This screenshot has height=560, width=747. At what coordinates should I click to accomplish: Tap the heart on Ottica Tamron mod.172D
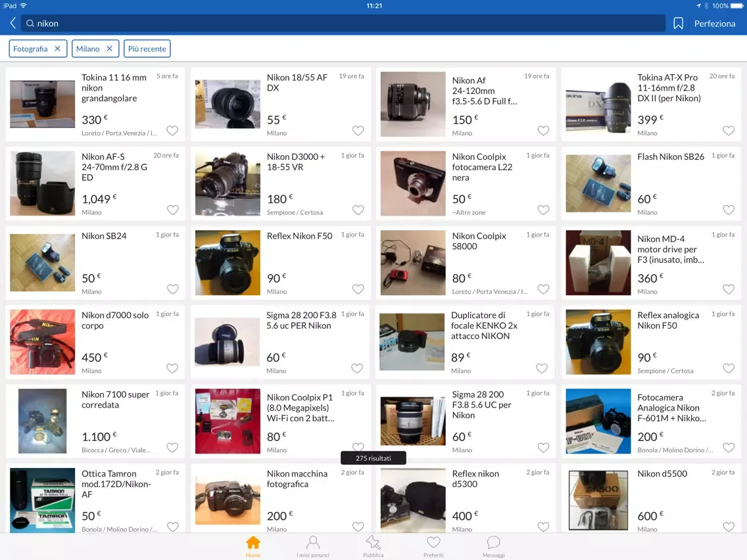coord(172,526)
